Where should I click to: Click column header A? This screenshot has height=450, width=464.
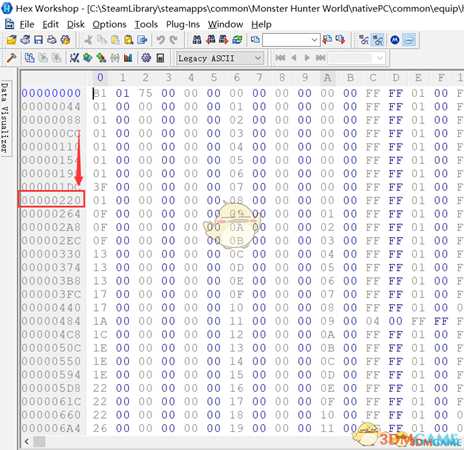(x=327, y=78)
